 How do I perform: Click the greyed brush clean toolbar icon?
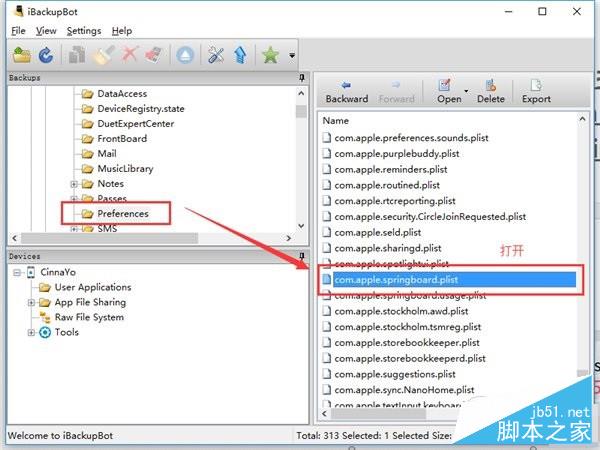coord(103,55)
